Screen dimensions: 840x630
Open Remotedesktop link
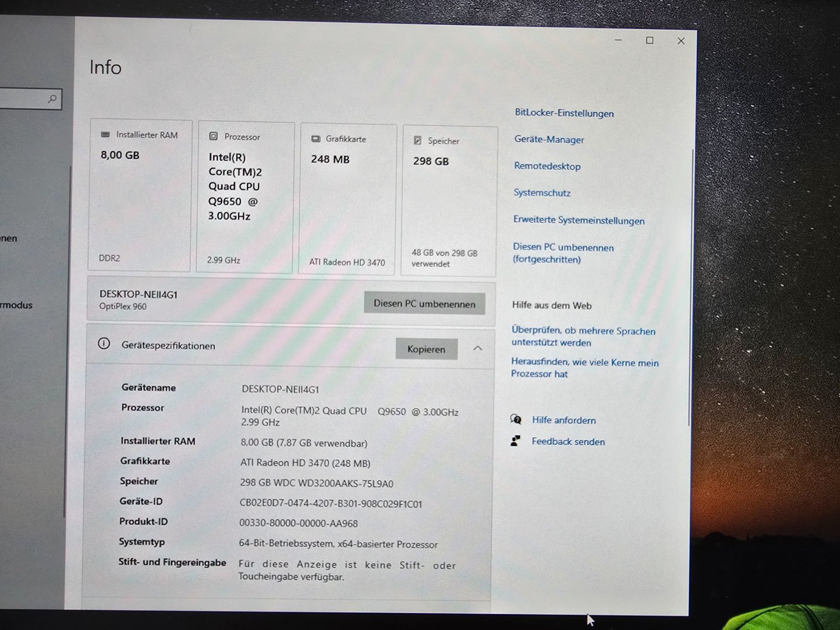click(547, 166)
